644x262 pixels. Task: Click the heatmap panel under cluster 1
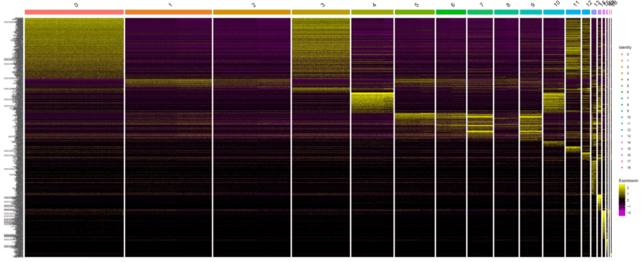pyautogui.click(x=168, y=138)
